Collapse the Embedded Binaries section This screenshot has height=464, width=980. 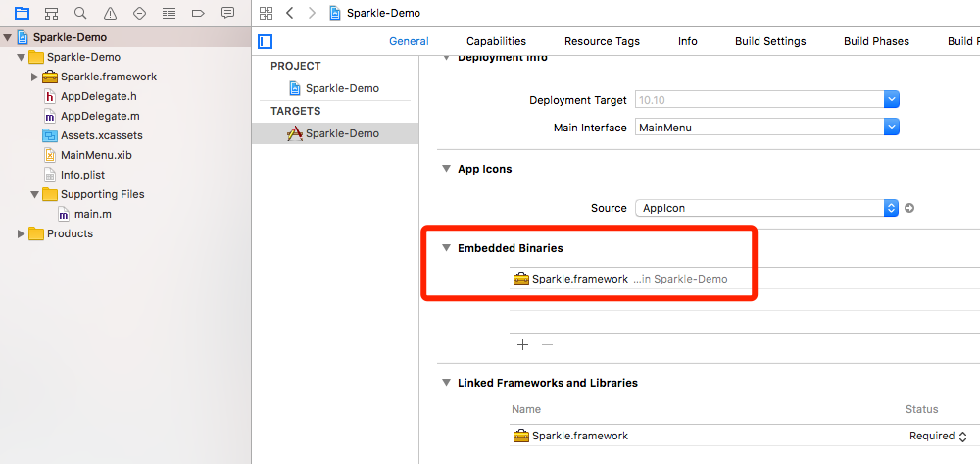pos(446,248)
